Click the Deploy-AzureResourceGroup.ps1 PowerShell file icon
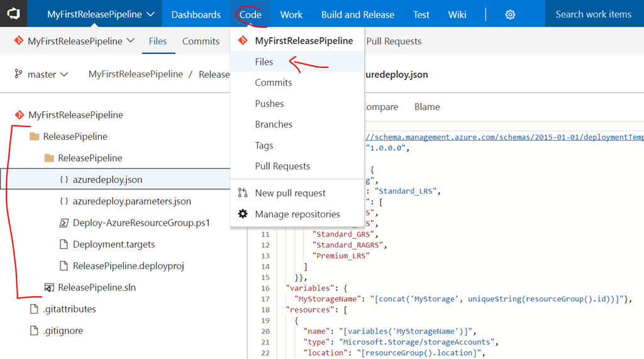Viewport: 644px width, 359px height. [64, 223]
